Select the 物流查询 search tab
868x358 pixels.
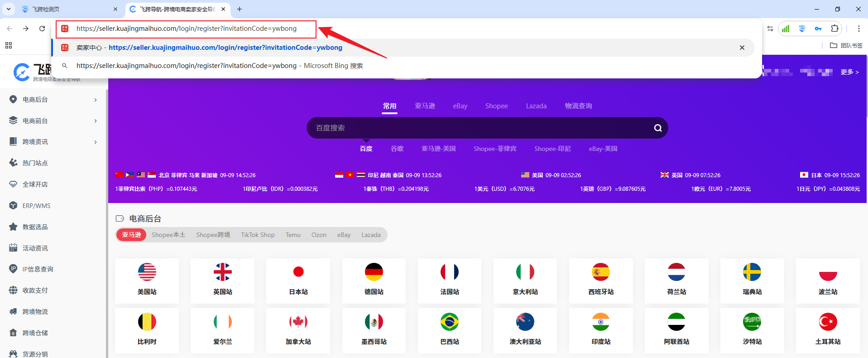pyautogui.click(x=578, y=106)
